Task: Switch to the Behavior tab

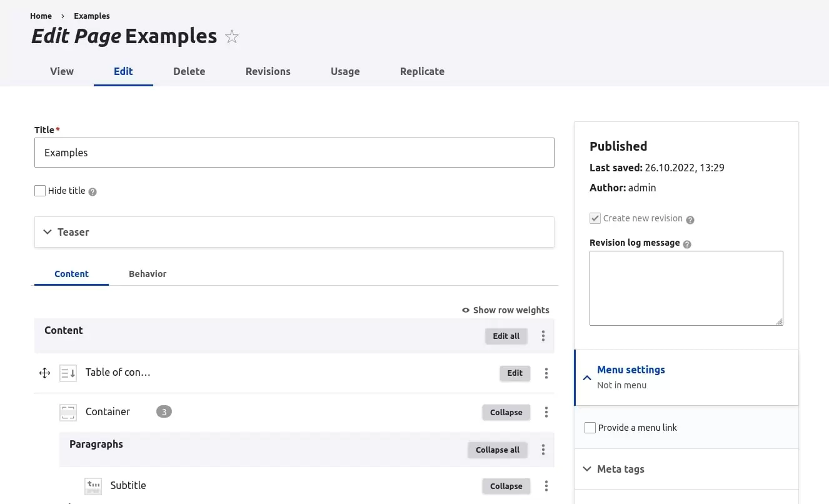Action: (x=148, y=273)
